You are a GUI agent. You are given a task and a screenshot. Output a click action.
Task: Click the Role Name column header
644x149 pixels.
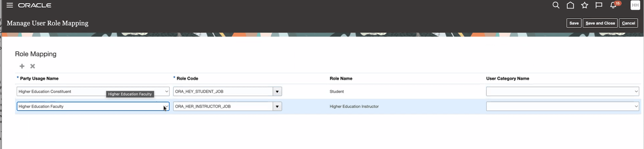[x=341, y=79]
